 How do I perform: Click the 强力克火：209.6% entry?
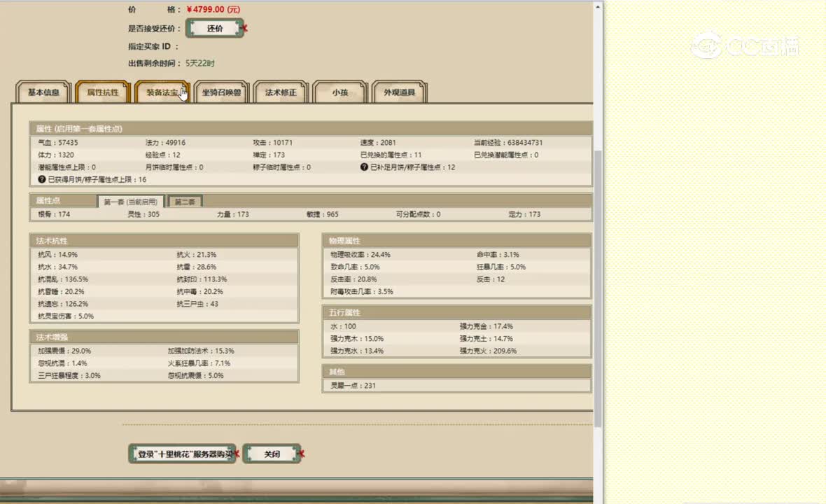click(489, 351)
